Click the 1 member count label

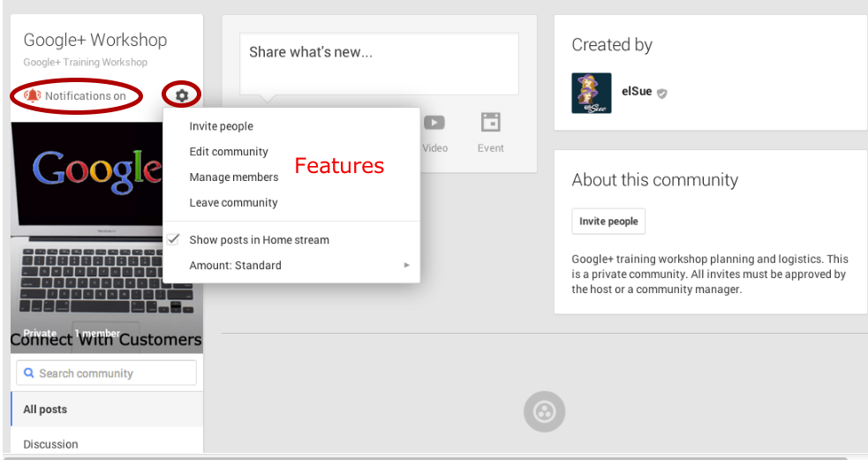pyautogui.click(x=97, y=333)
